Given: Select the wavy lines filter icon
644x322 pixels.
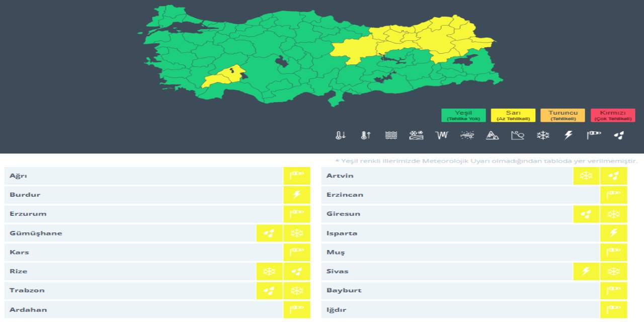Looking at the screenshot, I should tap(391, 135).
